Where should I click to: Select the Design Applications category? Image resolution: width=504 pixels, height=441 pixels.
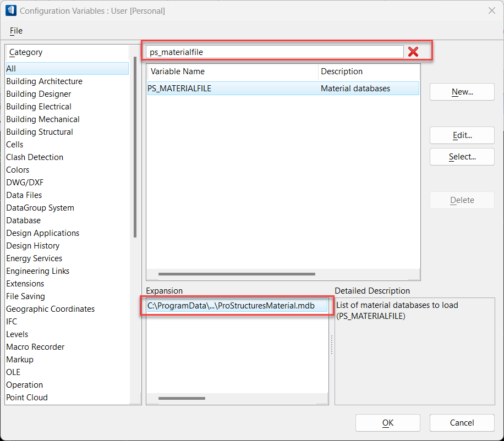click(43, 233)
